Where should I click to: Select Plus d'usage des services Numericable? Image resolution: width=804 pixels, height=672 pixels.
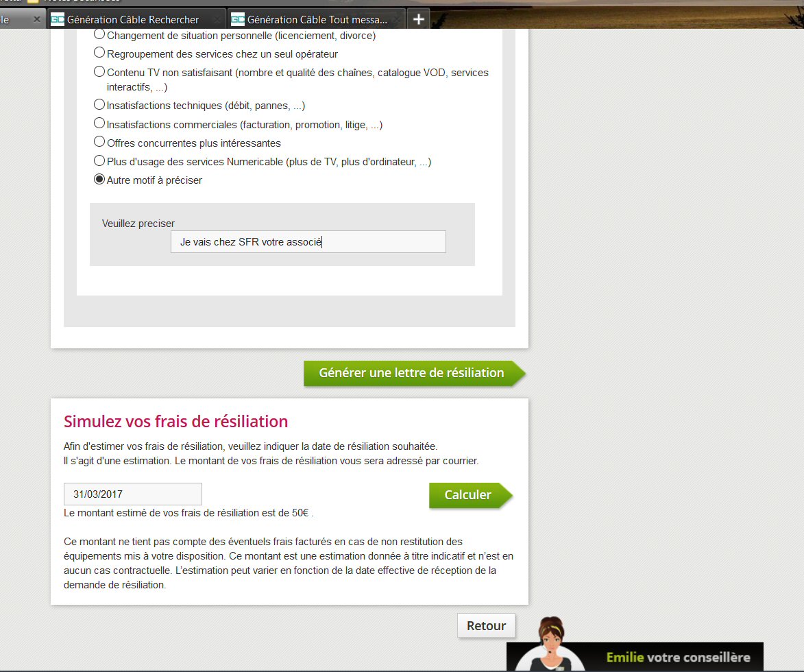pos(99,160)
